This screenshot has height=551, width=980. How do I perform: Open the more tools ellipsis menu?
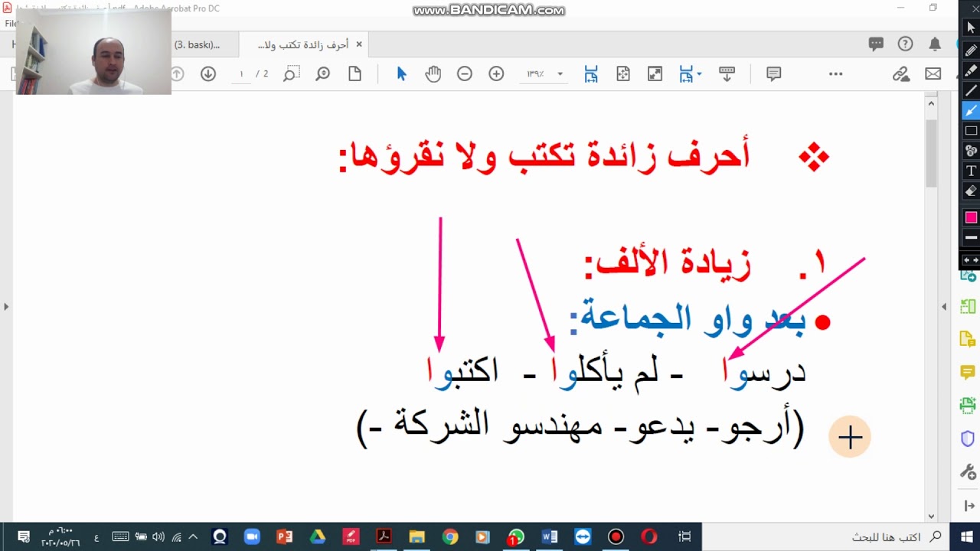(x=835, y=74)
